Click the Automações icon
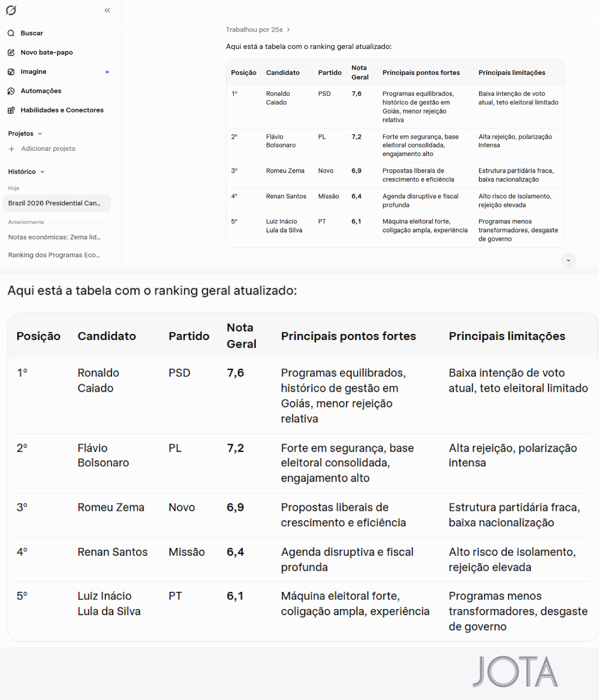Image resolution: width=599 pixels, height=700 pixels. click(x=11, y=91)
